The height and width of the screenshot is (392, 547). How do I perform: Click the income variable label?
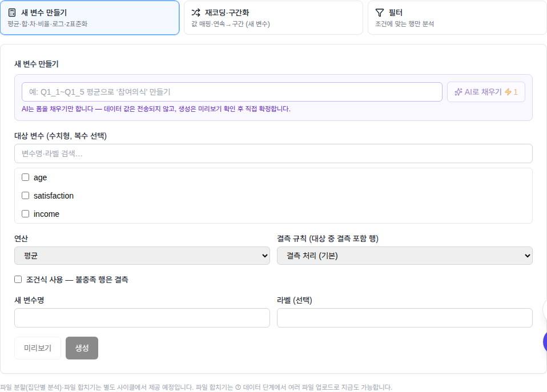[x=46, y=214]
